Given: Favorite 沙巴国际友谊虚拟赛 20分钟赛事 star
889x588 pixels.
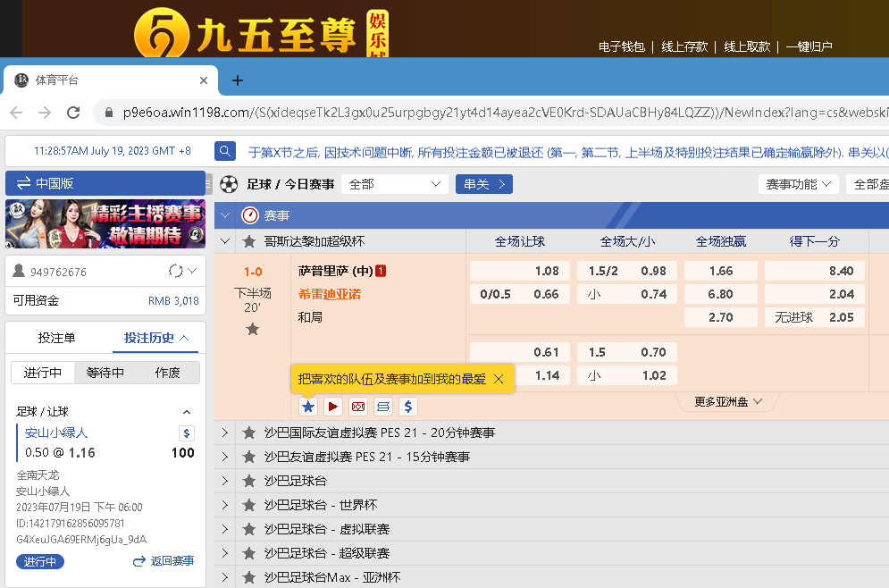Looking at the screenshot, I should tap(249, 433).
